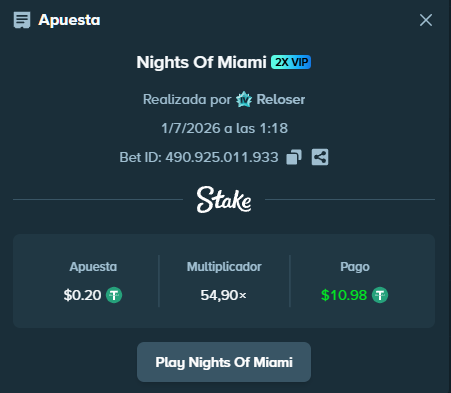Open the Reloser user profile
Screen dimensions: 451x393
click(x=281, y=99)
